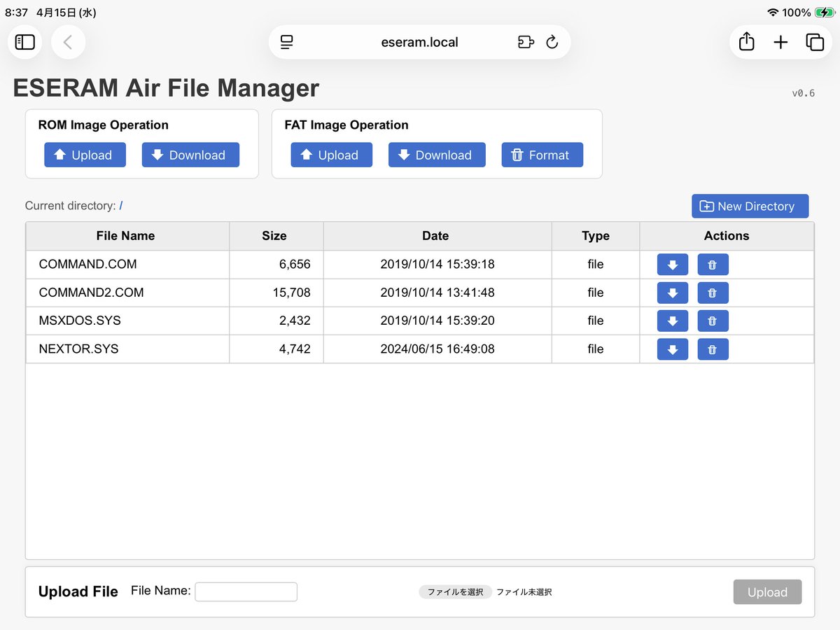Screen dimensions: 840x630
Task: Open a new Safari tab
Action: (780, 42)
